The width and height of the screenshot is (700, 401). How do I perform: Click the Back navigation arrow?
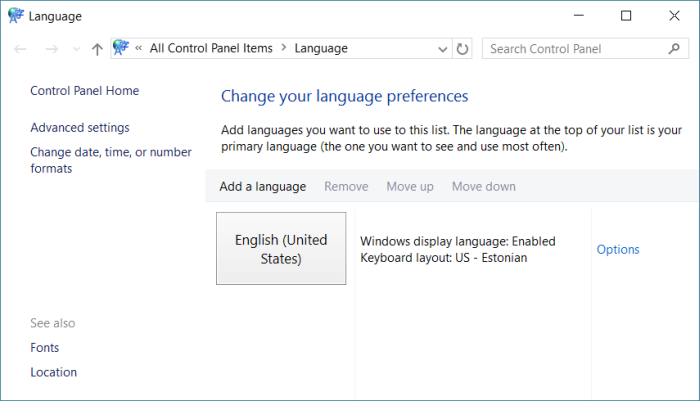20,49
